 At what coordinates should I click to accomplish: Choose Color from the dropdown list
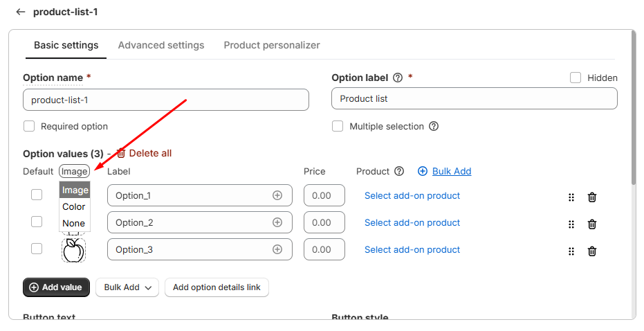pos(74,206)
